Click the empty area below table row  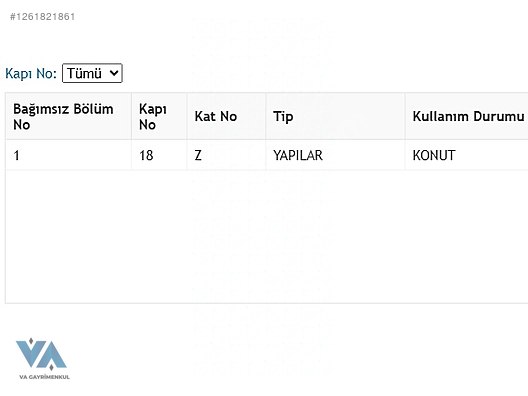click(267, 236)
